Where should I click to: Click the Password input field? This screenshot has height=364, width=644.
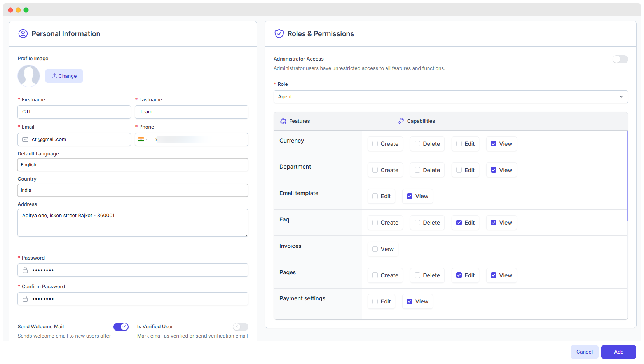[133, 270]
